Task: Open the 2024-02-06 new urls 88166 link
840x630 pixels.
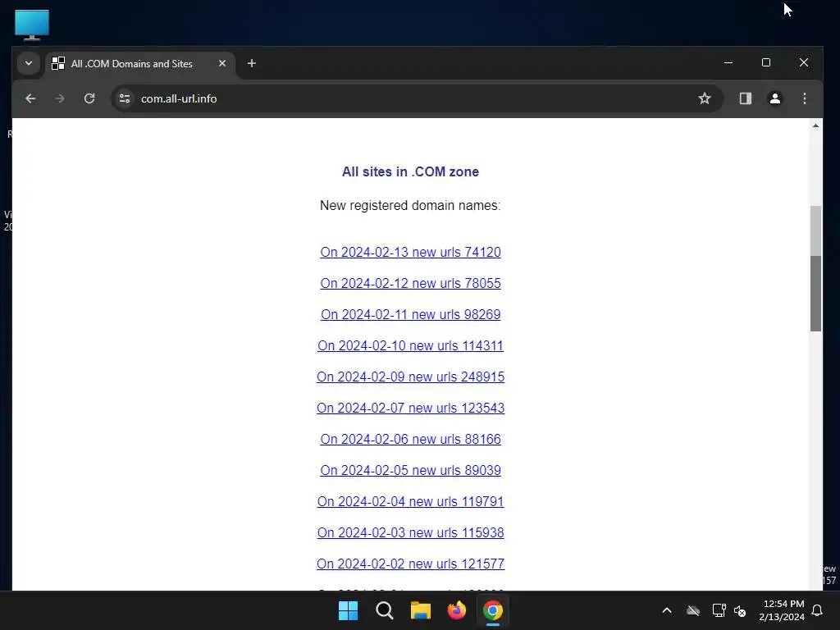Action: point(410,440)
